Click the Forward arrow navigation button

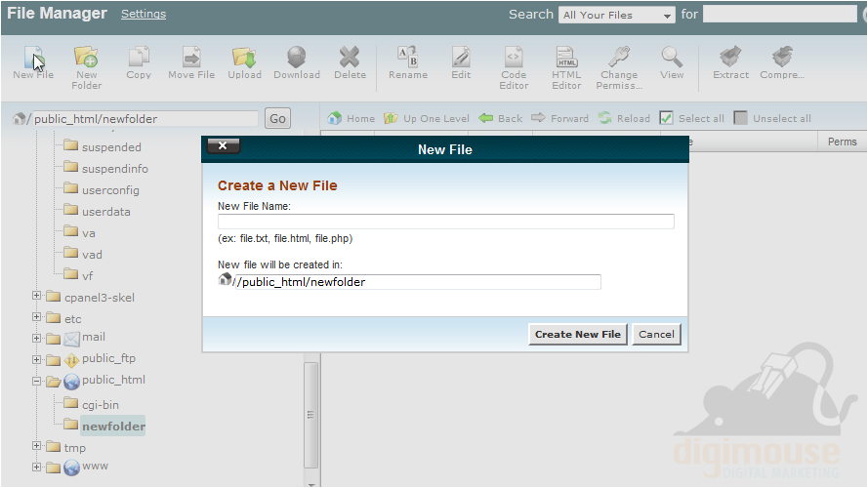(559, 118)
